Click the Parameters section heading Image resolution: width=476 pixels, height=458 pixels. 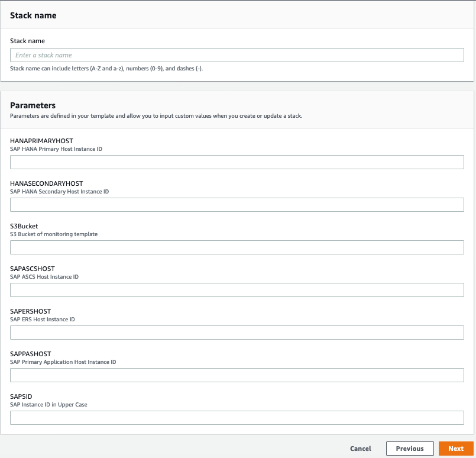pyautogui.click(x=33, y=105)
